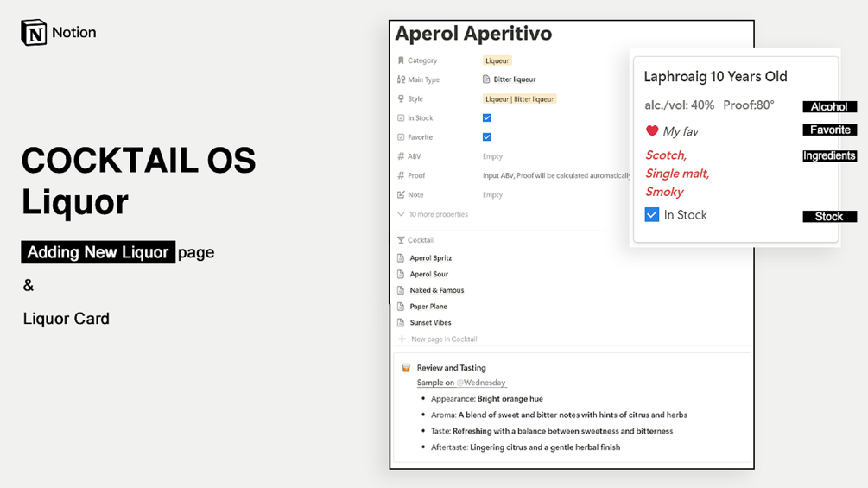Image resolution: width=868 pixels, height=488 pixels.
Task: Open the Liqueur category tag dropdown
Action: [497, 60]
